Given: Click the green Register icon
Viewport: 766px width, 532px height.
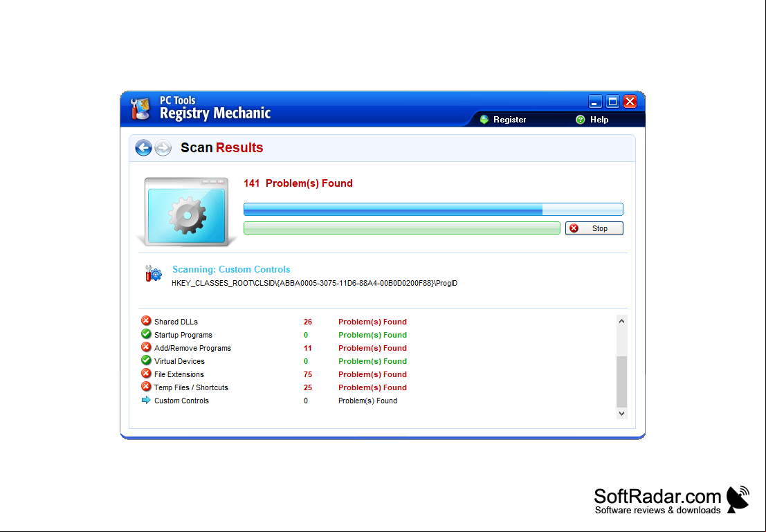Looking at the screenshot, I should (x=484, y=120).
